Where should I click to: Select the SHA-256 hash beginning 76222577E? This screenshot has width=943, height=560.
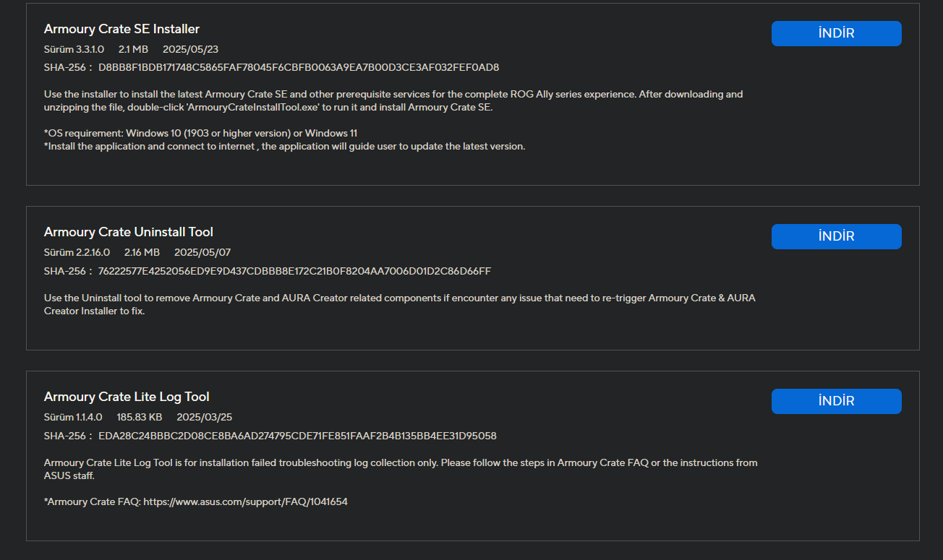pos(294,271)
